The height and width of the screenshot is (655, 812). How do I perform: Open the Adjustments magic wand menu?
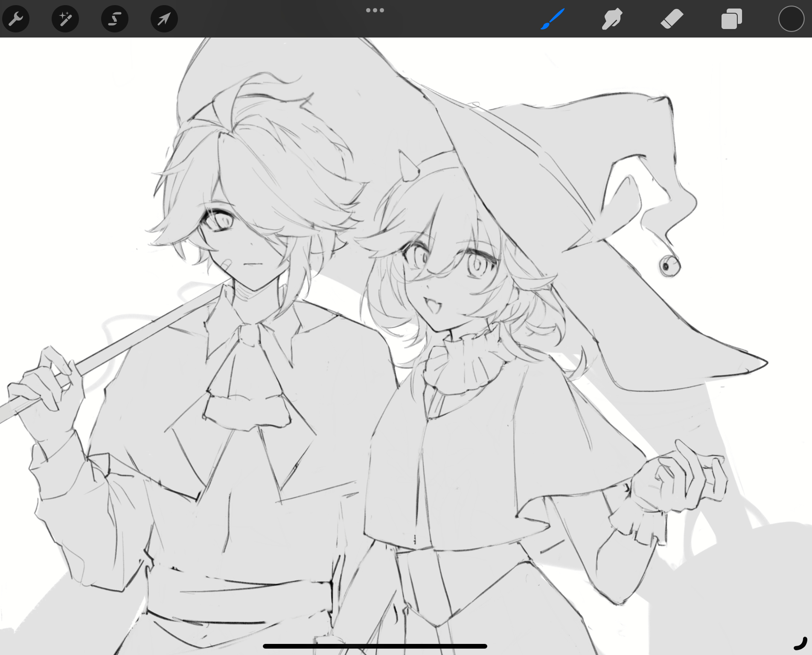65,19
